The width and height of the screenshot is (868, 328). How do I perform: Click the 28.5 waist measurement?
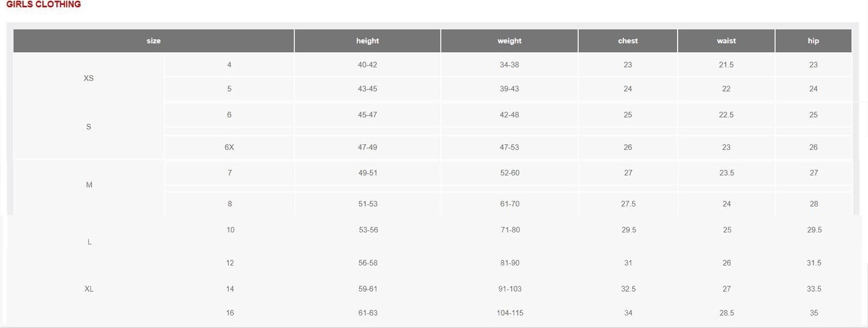[x=727, y=313]
